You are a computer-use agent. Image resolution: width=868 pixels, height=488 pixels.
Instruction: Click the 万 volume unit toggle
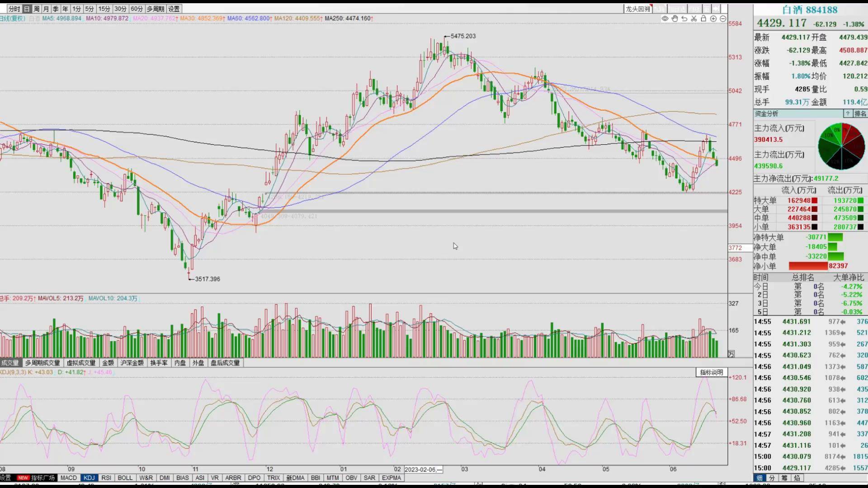pos(731,354)
